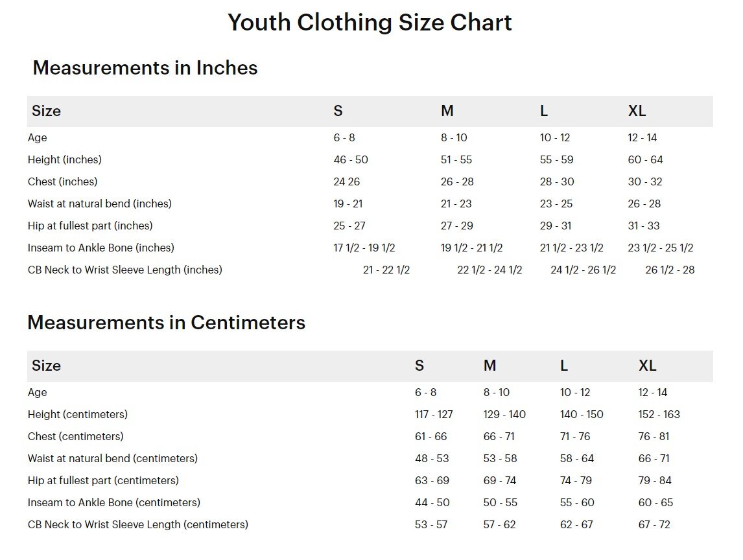Screen dimensions: 743x560
Task: Click the 31 - 33 hip value
Action: 644,226
